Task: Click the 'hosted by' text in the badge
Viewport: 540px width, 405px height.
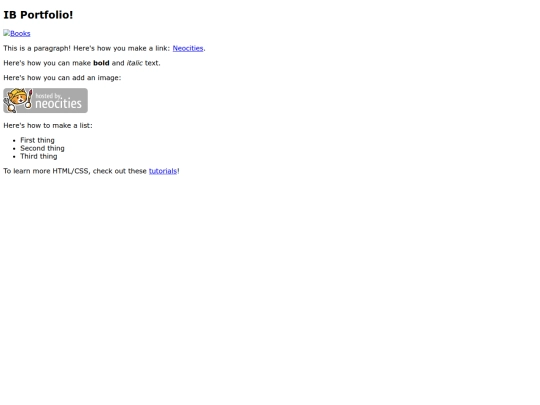Action: (x=49, y=96)
